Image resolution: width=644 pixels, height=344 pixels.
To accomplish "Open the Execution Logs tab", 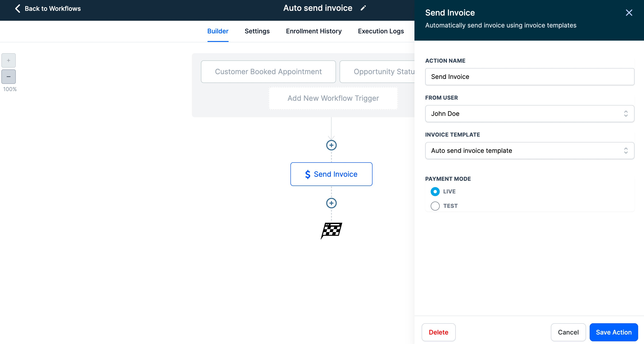I will click(380, 31).
